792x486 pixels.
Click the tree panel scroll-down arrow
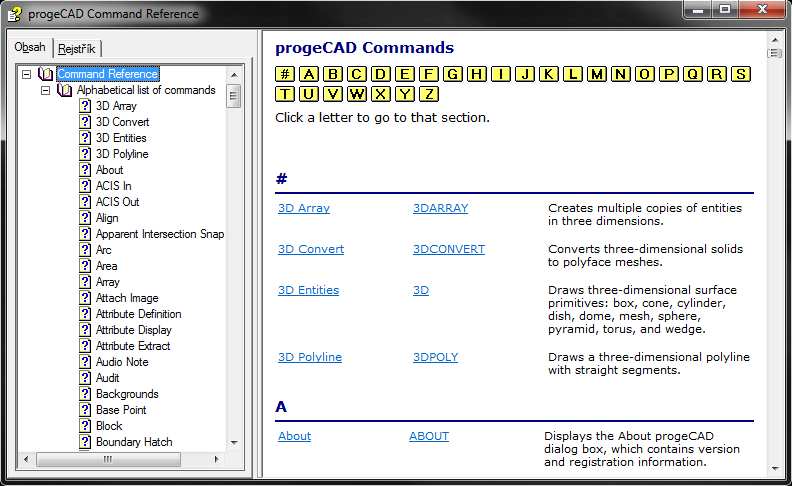234,443
